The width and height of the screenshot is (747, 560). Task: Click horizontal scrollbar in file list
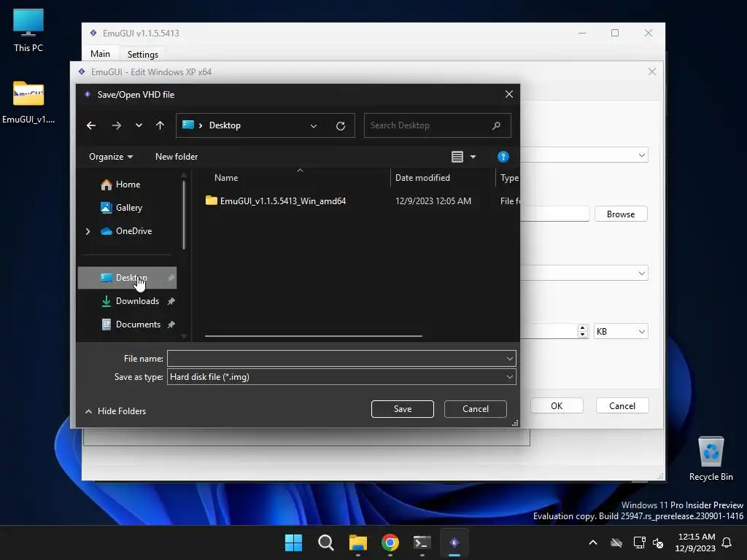click(x=314, y=336)
